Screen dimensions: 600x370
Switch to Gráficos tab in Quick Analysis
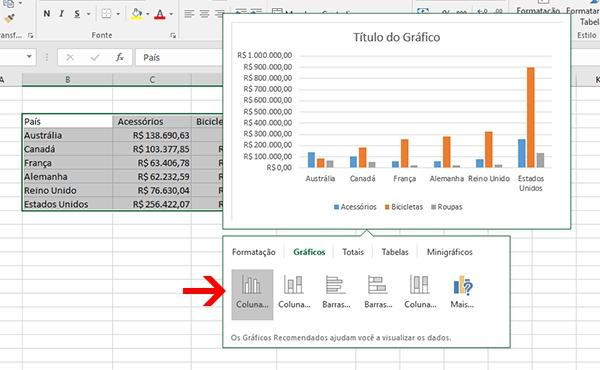(x=309, y=252)
